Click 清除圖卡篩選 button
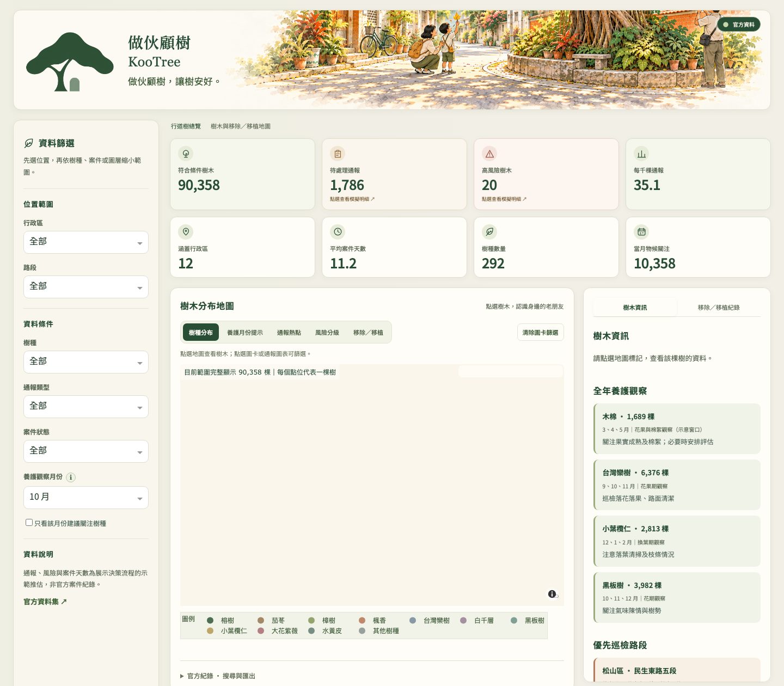This screenshot has width=784, height=686. [x=540, y=333]
